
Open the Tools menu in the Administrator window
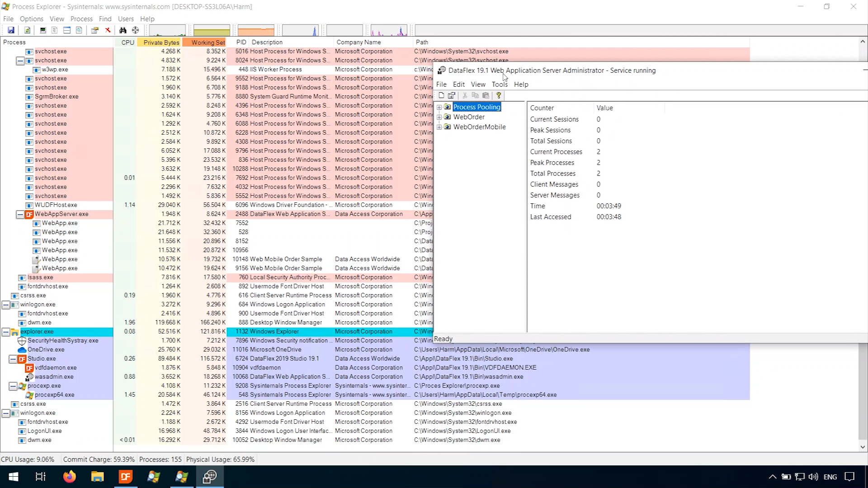coord(499,84)
